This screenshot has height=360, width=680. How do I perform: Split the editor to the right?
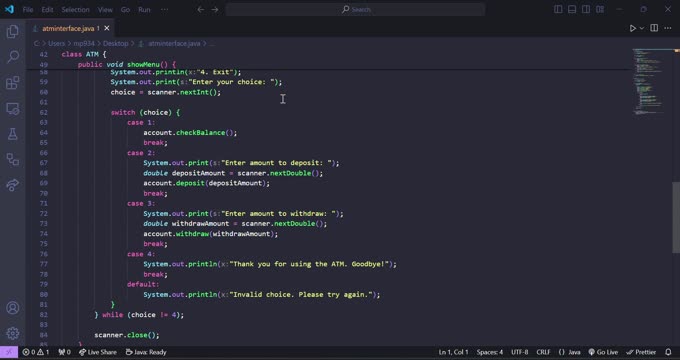[654, 28]
